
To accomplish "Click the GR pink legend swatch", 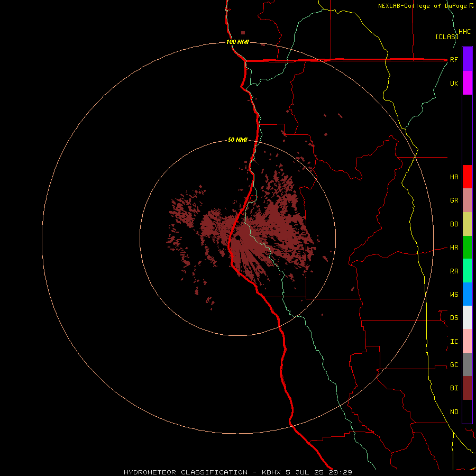I will [x=467, y=200].
